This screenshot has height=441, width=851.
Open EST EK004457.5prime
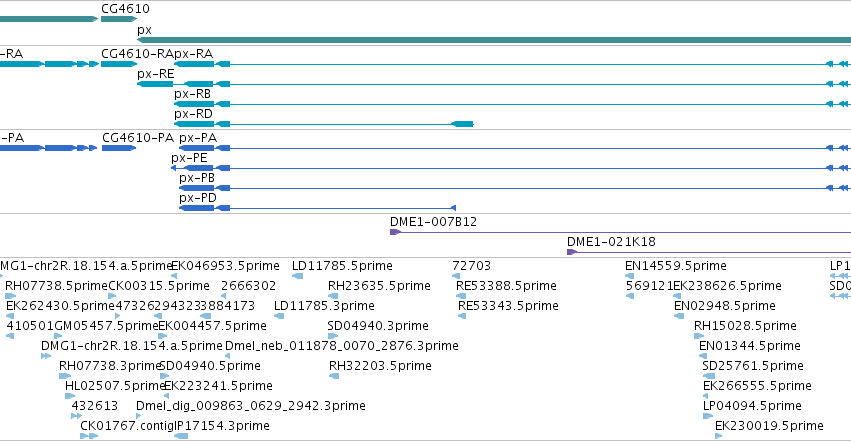pyautogui.click(x=212, y=326)
